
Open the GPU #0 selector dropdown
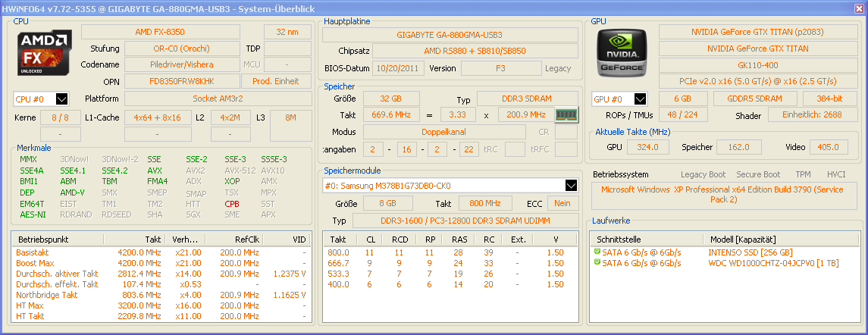641,99
